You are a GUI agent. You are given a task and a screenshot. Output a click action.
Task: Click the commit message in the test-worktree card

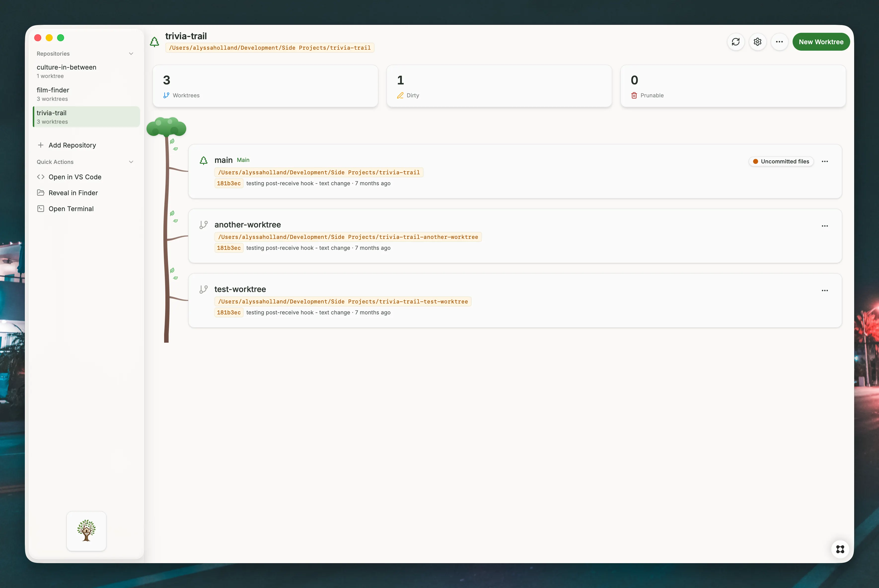point(298,312)
